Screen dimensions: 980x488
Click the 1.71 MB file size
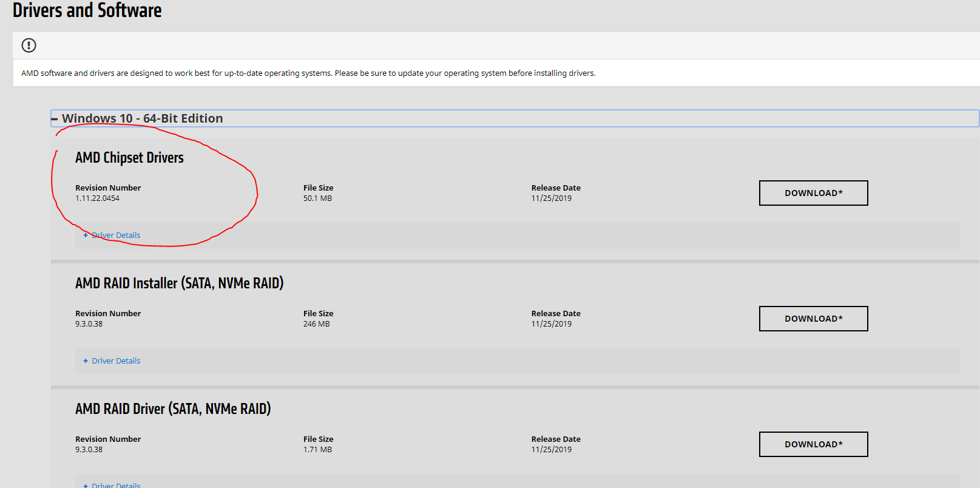click(317, 450)
